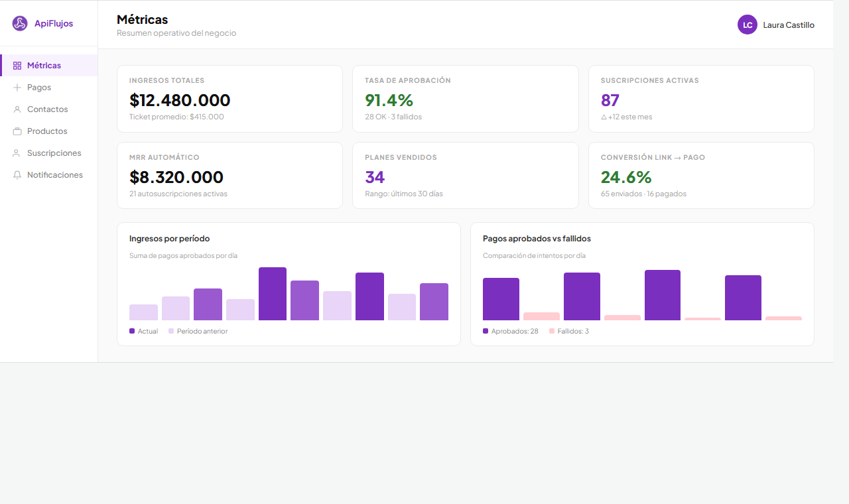Click the Suscripciones user icon
849x504 pixels.
point(17,153)
